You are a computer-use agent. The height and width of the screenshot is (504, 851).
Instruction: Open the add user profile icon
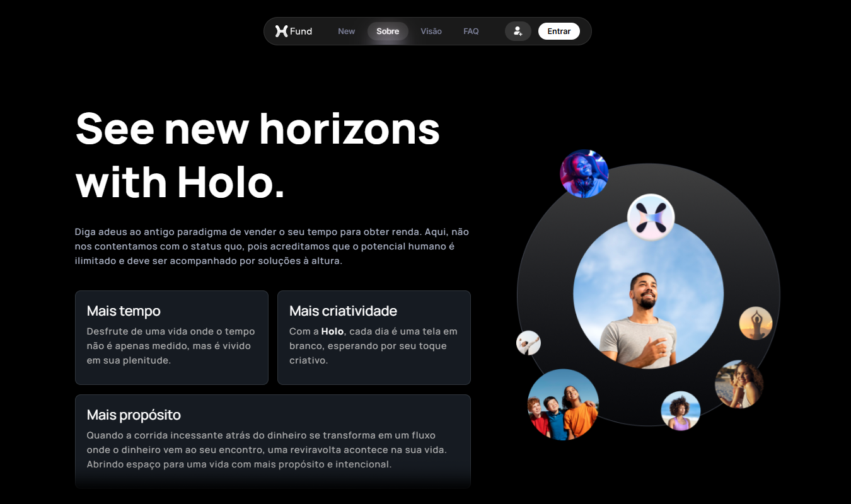click(518, 31)
